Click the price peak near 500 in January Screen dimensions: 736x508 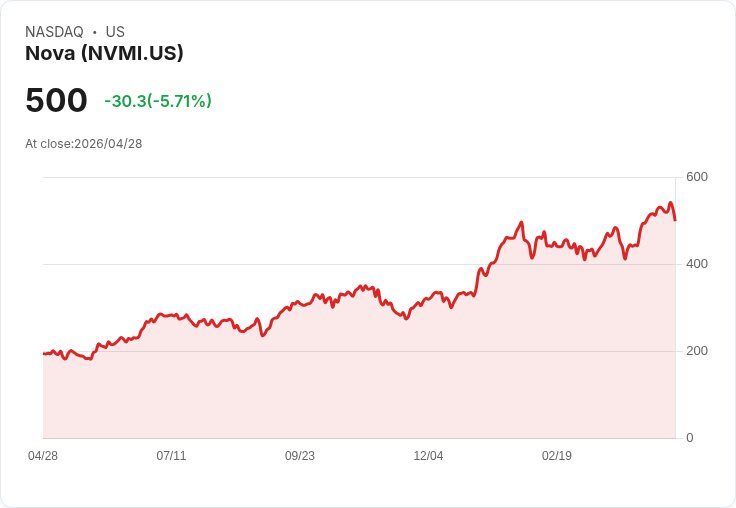point(521,223)
